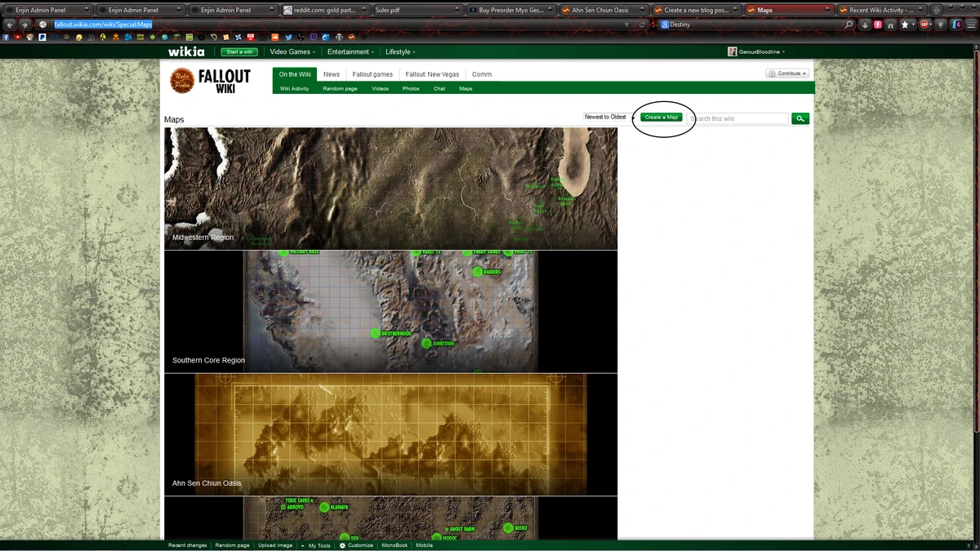Click the Start a wiki button
This screenshot has height=551, width=980.
point(239,51)
